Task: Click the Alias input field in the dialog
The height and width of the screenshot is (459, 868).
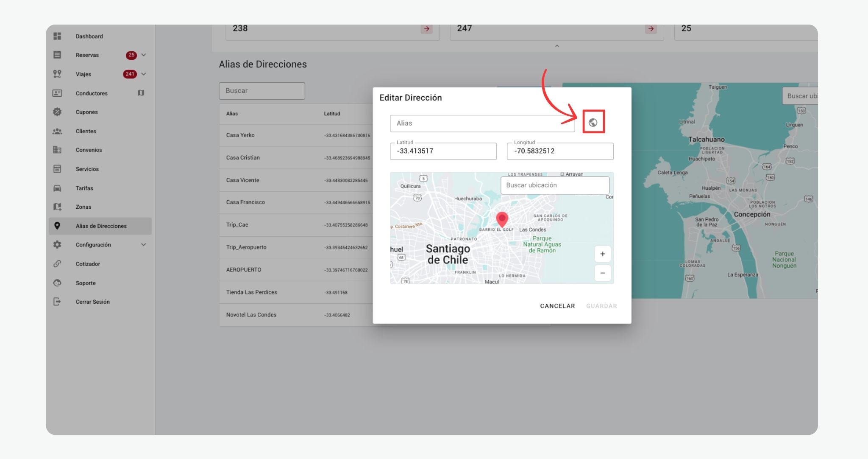Action: 482,123
